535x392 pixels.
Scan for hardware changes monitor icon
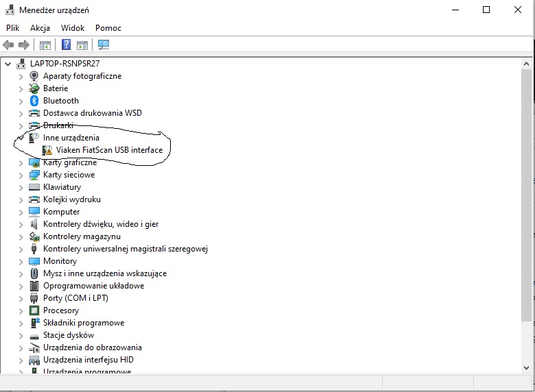click(104, 45)
